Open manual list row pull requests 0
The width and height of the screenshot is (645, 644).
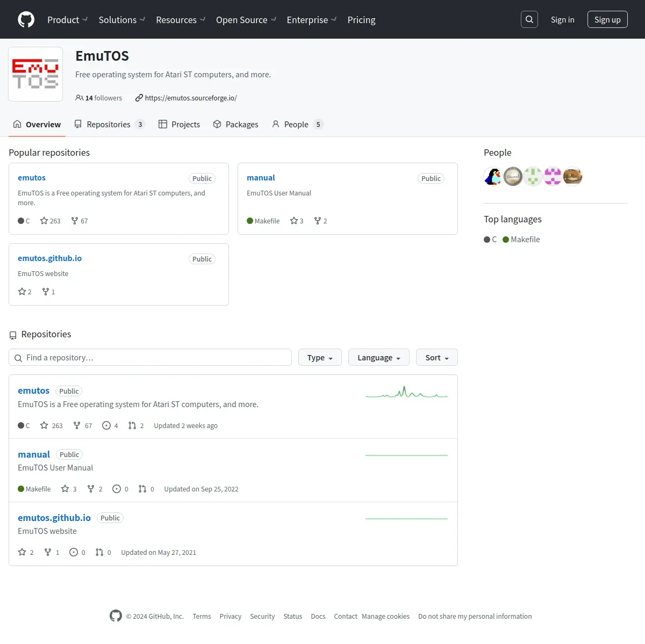[x=146, y=489]
